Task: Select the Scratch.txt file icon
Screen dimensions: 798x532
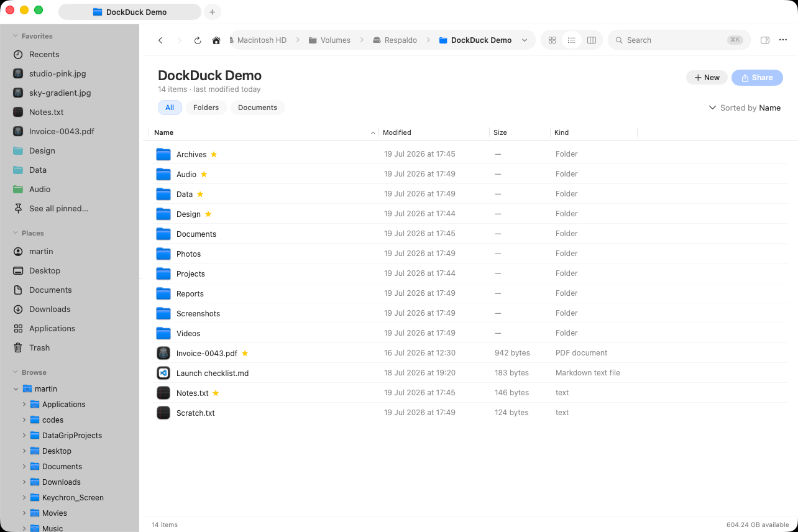Action: click(163, 413)
